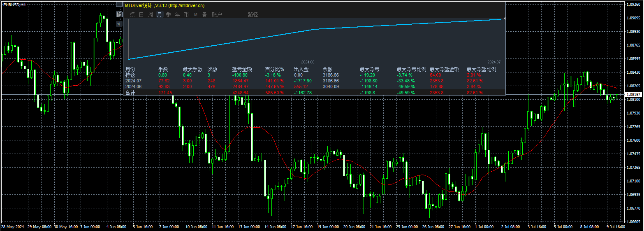Click the -1717.90 deposit/withdrawal value
The height and width of the screenshot is (231, 644).
(303, 81)
